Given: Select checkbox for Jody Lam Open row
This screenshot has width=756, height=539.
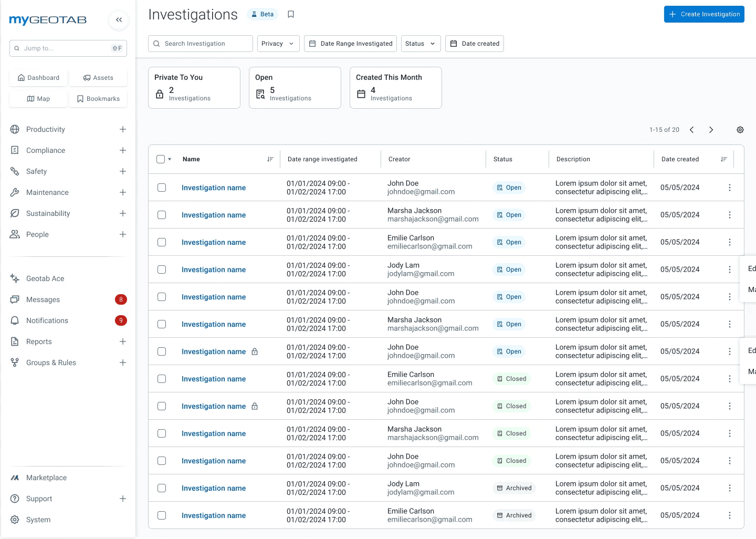Looking at the screenshot, I should (x=162, y=269).
